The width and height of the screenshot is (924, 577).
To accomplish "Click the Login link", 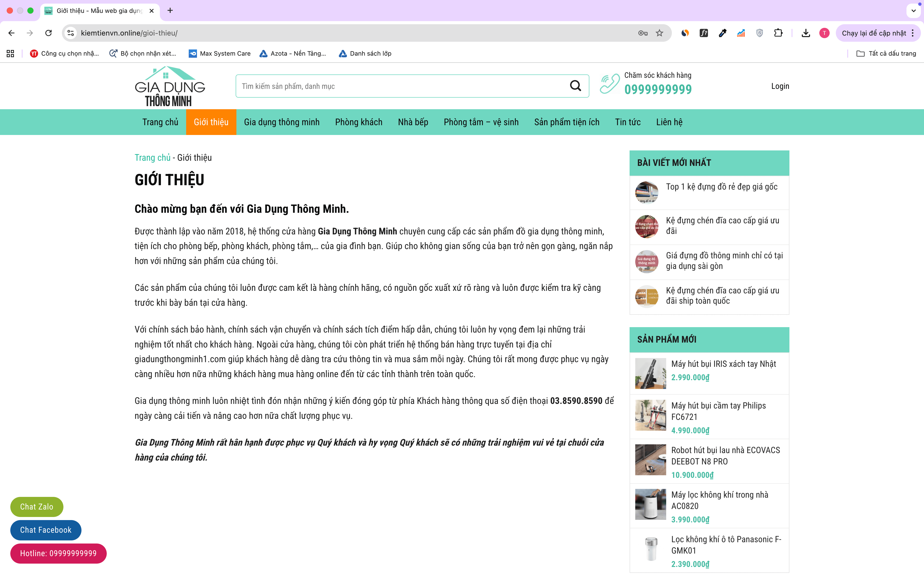I will pyautogui.click(x=780, y=86).
